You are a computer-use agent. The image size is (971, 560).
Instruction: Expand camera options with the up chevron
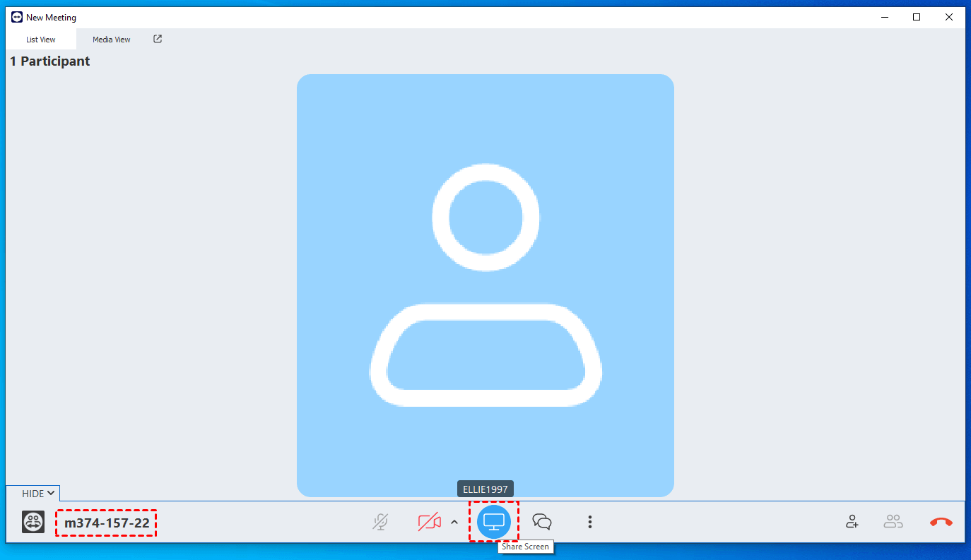(454, 523)
